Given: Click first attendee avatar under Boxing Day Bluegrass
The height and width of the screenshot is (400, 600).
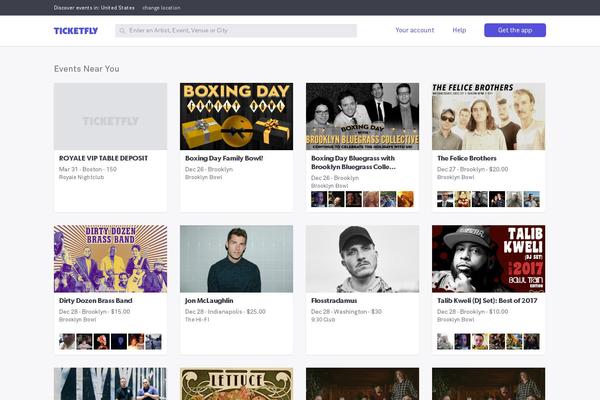Looking at the screenshot, I should (x=319, y=199).
